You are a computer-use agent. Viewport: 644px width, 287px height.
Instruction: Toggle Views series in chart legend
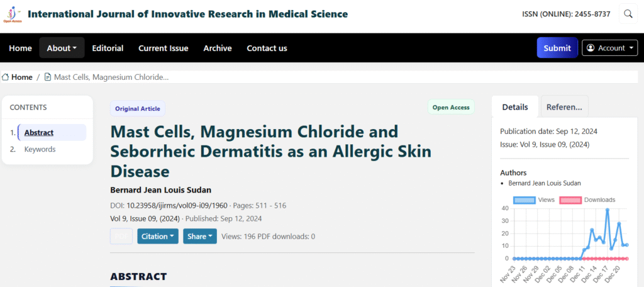pos(534,200)
